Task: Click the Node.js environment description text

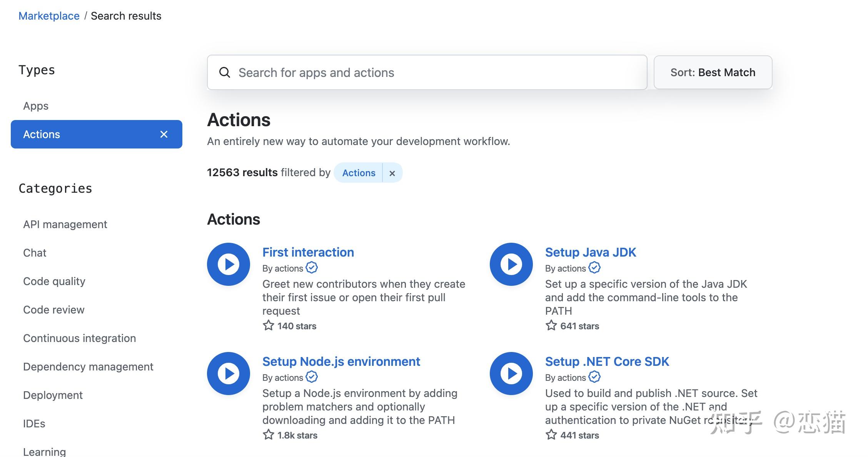Action: tap(360, 407)
